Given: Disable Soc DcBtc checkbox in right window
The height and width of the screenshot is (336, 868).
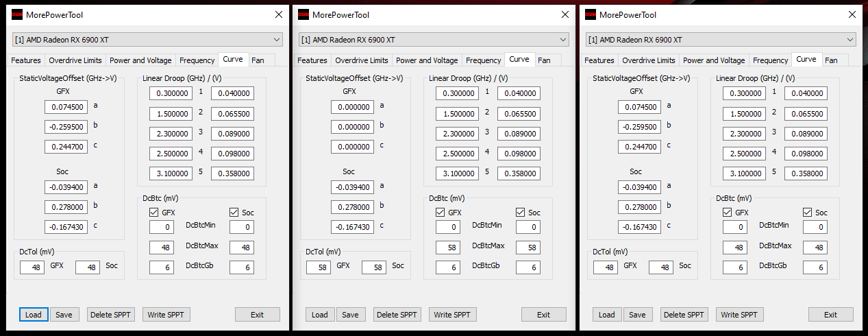Looking at the screenshot, I should point(808,213).
